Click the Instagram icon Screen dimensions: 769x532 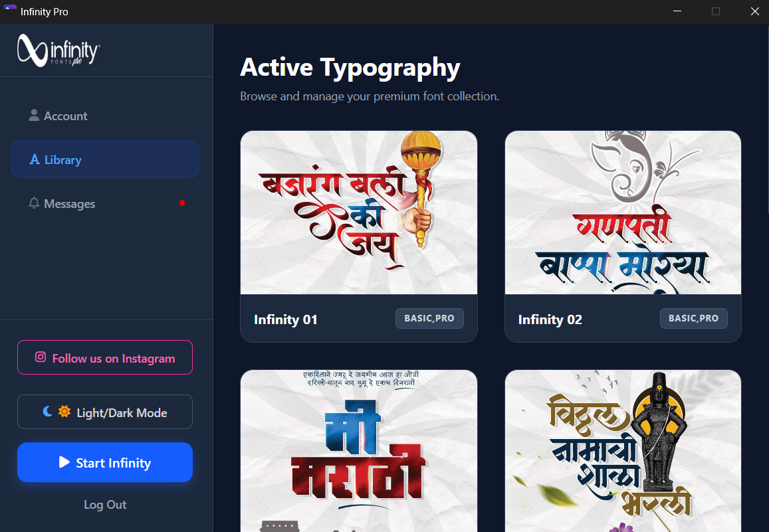(x=41, y=357)
